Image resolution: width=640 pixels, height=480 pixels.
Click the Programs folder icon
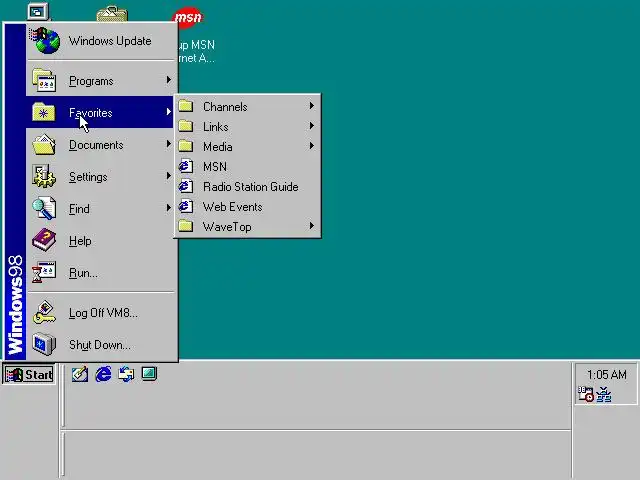click(x=44, y=80)
